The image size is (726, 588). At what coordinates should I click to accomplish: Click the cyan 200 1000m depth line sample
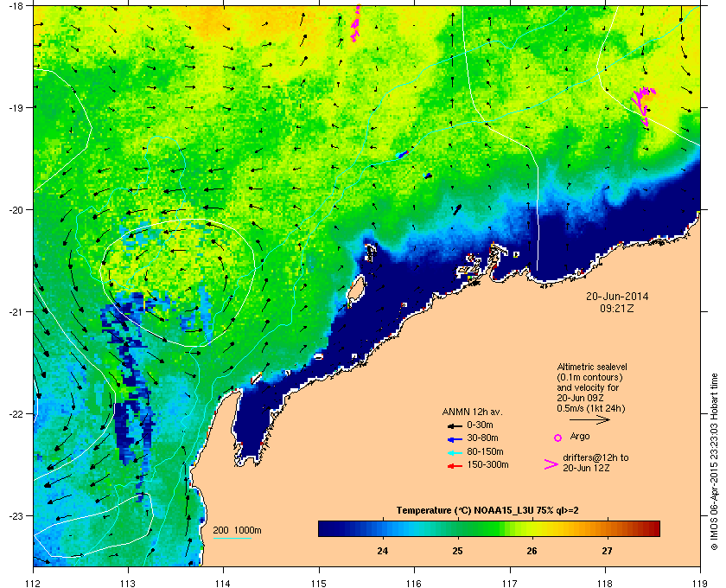click(x=232, y=539)
